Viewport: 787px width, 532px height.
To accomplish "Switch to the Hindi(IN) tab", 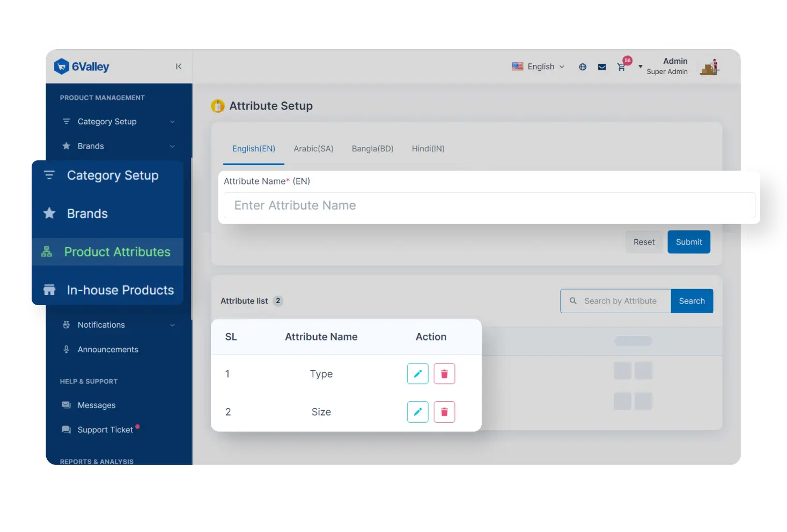I will point(428,149).
